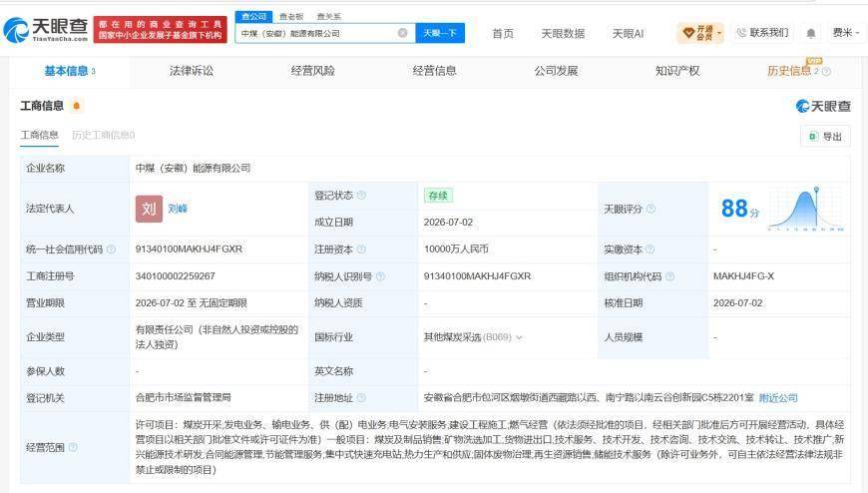Viewport: 868px width, 493px height.
Task: Click the 联系我们 button
Action: [763, 33]
